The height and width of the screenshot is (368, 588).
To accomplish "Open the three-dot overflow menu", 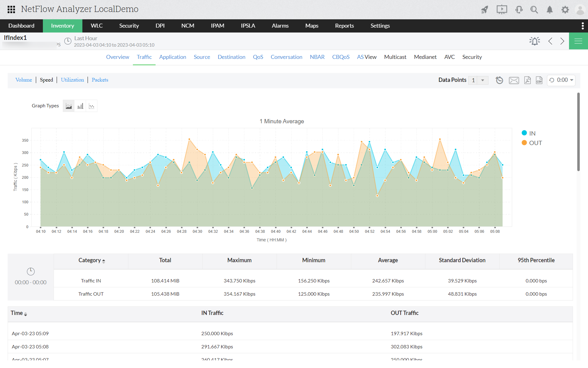I will pos(583,26).
